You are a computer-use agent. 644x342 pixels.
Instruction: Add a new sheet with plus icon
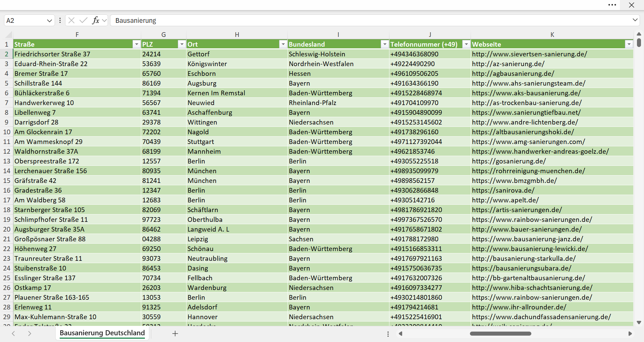pyautogui.click(x=175, y=333)
